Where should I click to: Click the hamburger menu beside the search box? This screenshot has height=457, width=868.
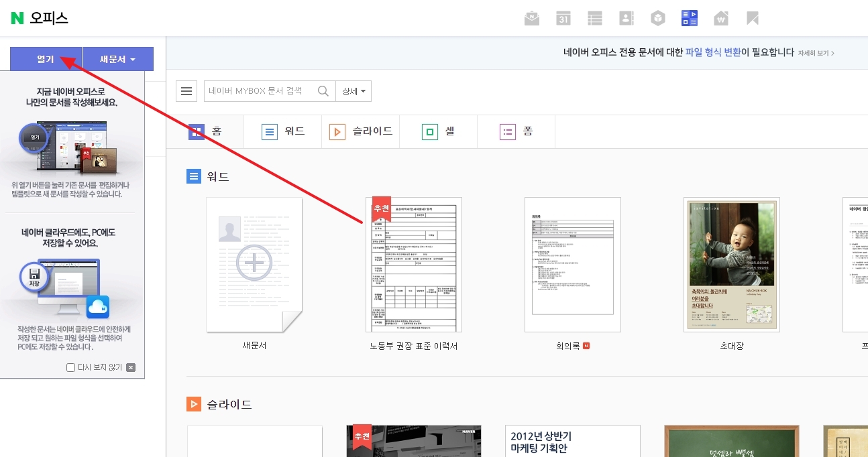click(x=186, y=91)
